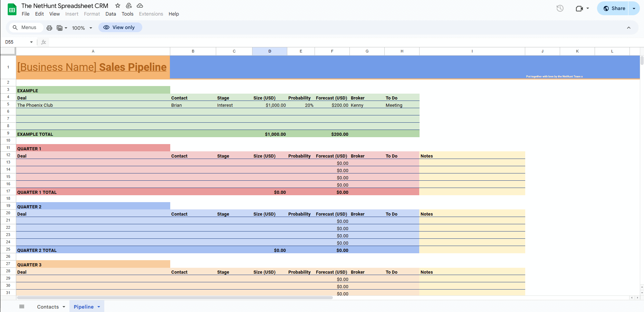Open the Data menu
The width and height of the screenshot is (644, 312).
[x=110, y=14]
